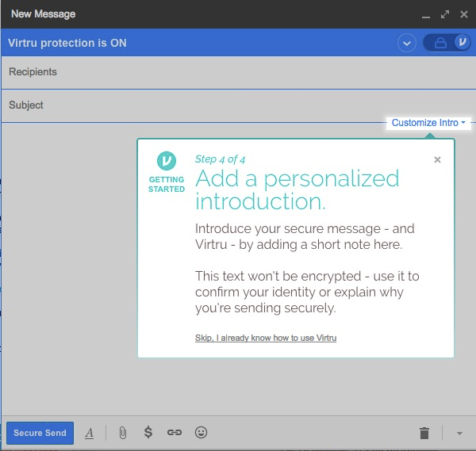This screenshot has width=476, height=451.
Task: Open the emoji picker
Action: pos(202,433)
